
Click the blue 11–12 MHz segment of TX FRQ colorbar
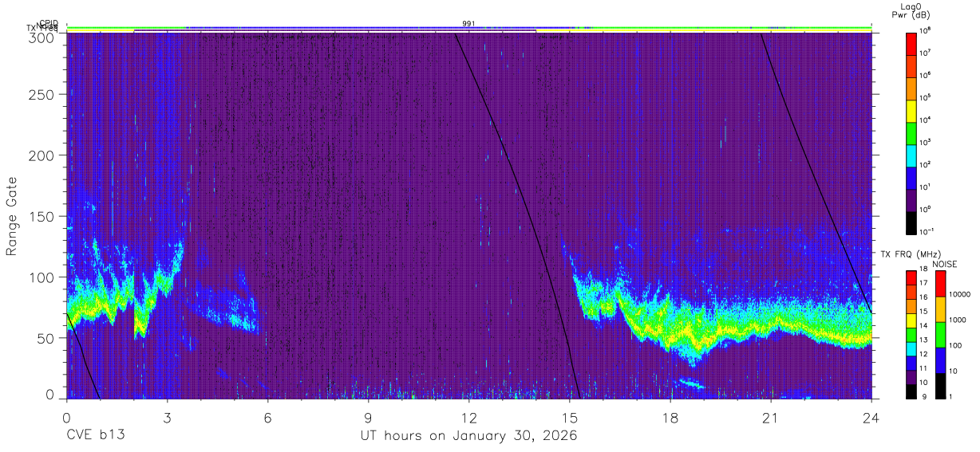pyautogui.click(x=911, y=362)
